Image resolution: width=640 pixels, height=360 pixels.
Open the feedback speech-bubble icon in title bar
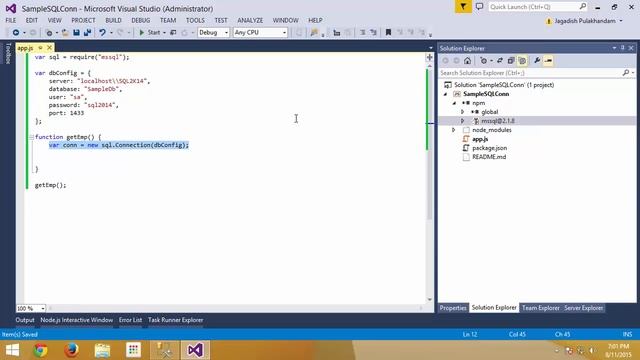click(x=480, y=7)
